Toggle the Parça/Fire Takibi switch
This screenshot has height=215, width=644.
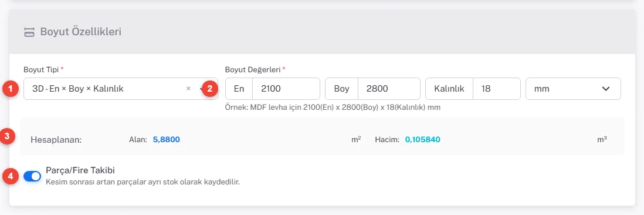click(32, 176)
